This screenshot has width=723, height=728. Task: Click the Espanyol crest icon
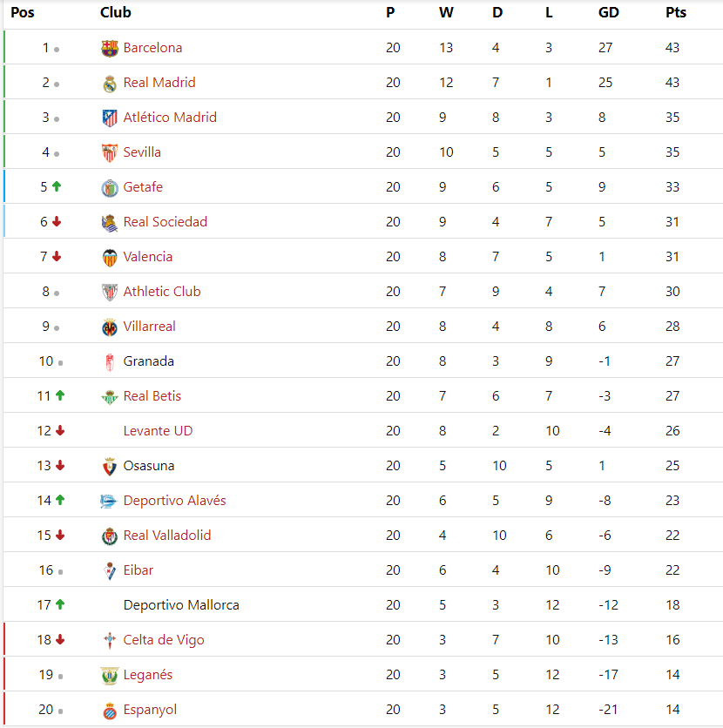[x=110, y=711]
